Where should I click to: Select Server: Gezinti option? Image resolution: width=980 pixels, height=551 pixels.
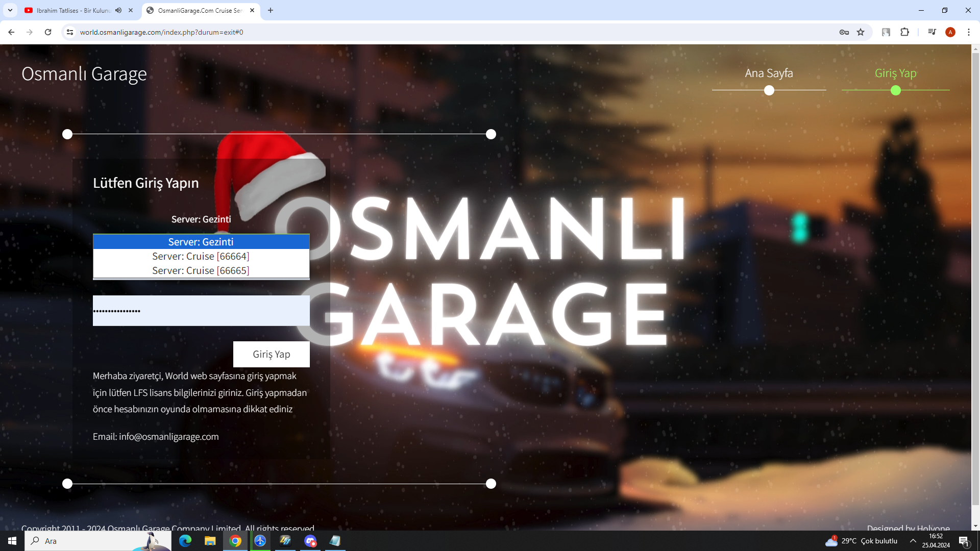pos(201,242)
